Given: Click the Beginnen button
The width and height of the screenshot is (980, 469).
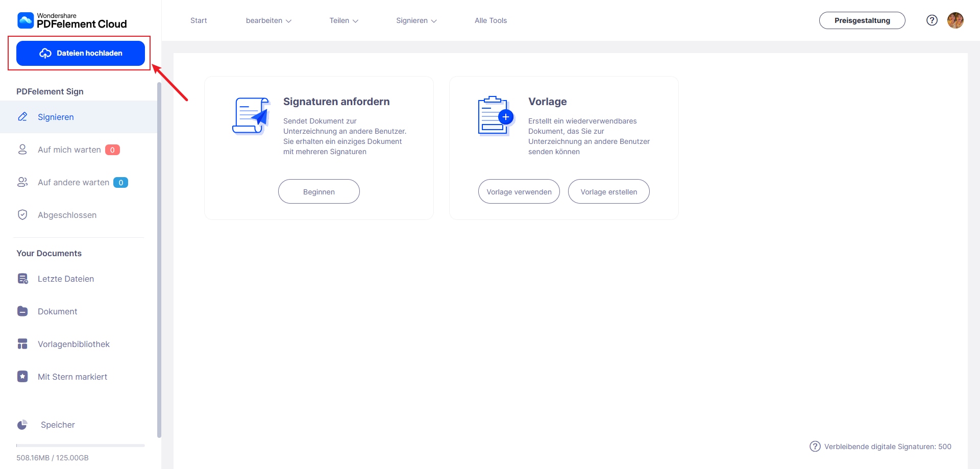Looking at the screenshot, I should (319, 191).
